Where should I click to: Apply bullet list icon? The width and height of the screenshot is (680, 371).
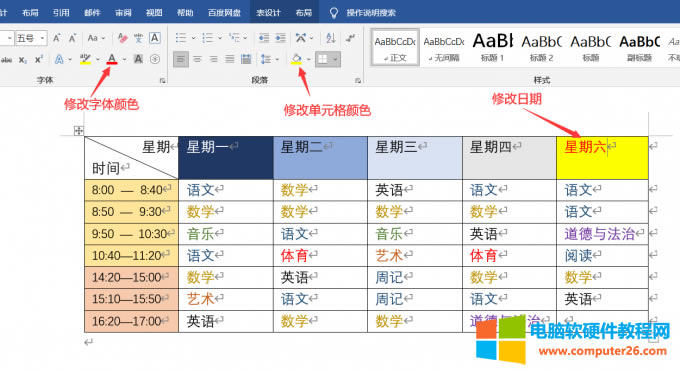tap(181, 38)
